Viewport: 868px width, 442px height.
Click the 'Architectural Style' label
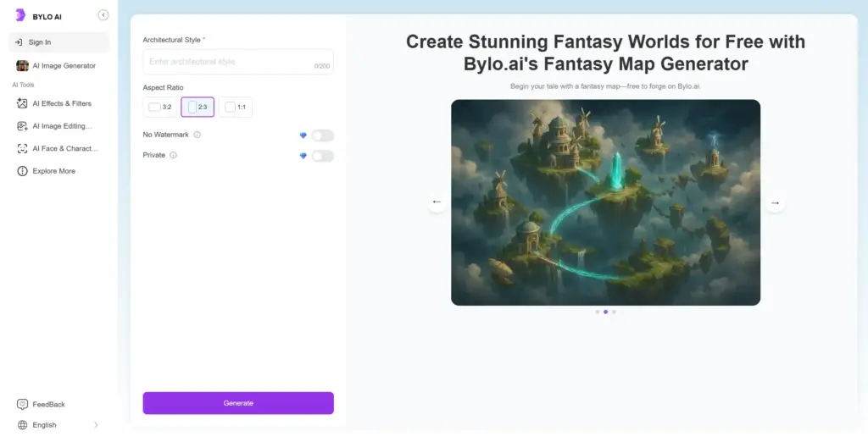(x=171, y=40)
